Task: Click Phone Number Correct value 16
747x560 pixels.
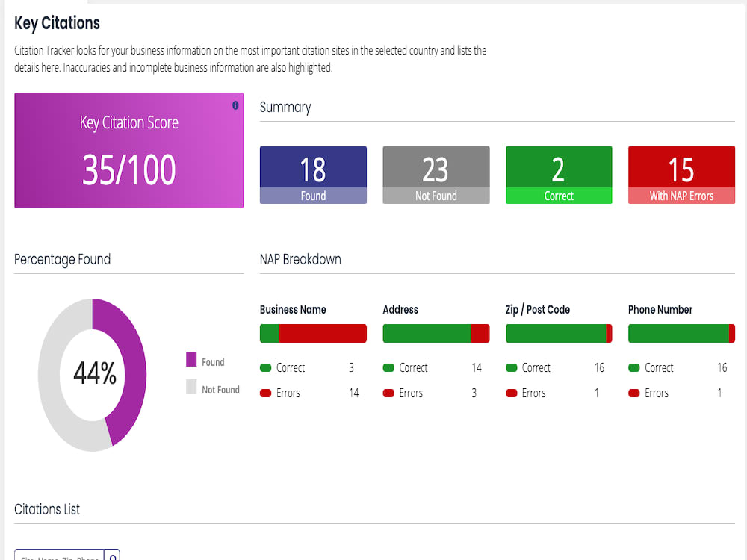Action: click(x=722, y=367)
